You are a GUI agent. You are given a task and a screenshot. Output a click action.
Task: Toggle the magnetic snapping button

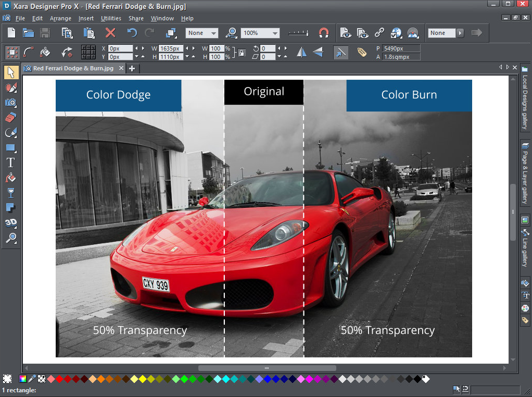pos(324,33)
